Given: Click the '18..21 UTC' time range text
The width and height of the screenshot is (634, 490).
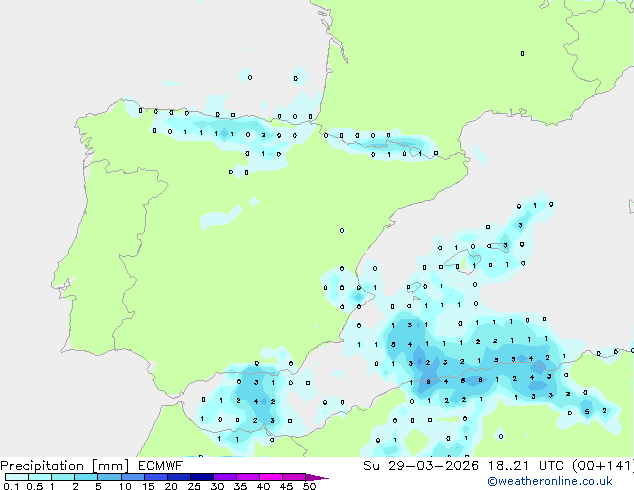Looking at the screenshot, I should [525, 466].
